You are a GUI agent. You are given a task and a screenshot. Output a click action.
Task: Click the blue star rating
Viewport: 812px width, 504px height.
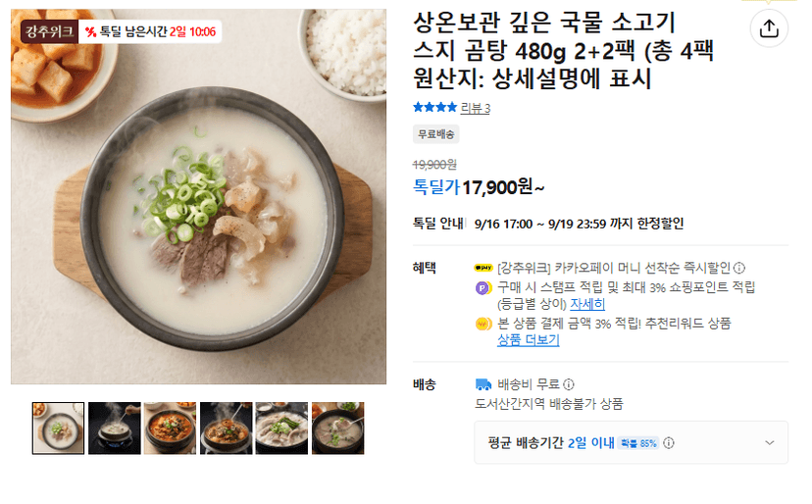point(434,107)
